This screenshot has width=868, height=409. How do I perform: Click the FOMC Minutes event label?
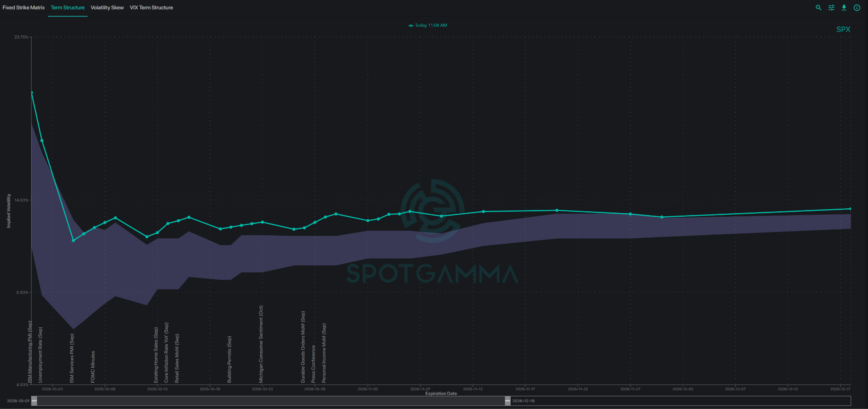(x=93, y=367)
